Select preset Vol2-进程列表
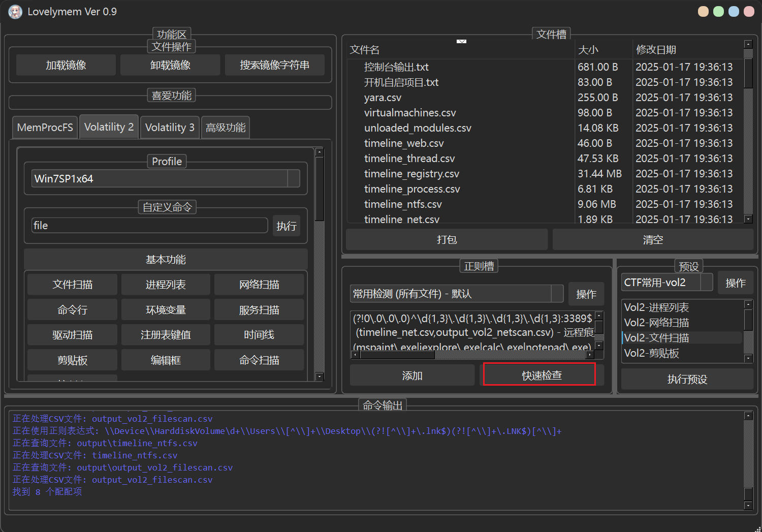The width and height of the screenshot is (762, 532). [682, 307]
